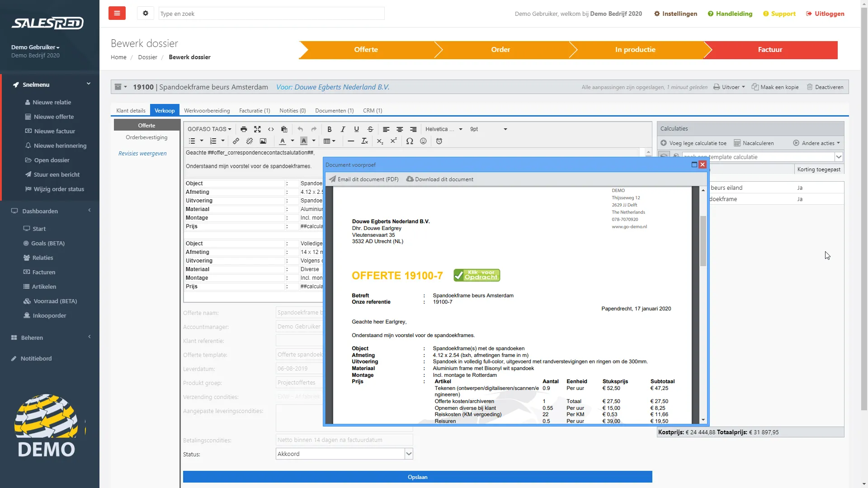Align text right
This screenshot has height=488, width=868.
[x=413, y=129]
